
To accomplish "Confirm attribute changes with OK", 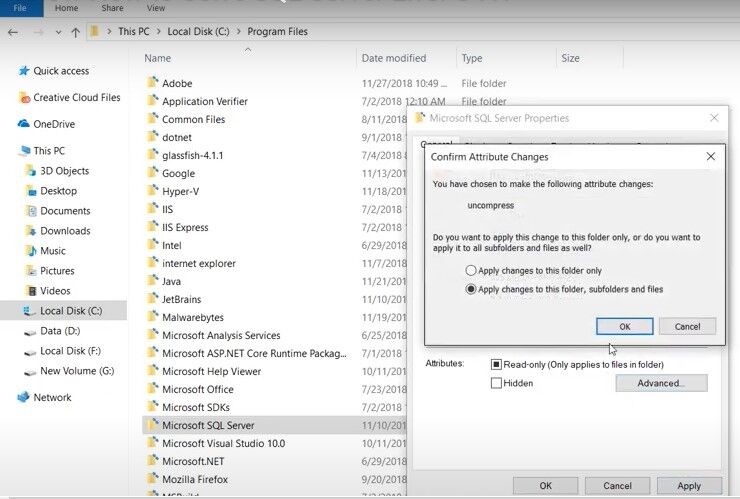I will [625, 326].
